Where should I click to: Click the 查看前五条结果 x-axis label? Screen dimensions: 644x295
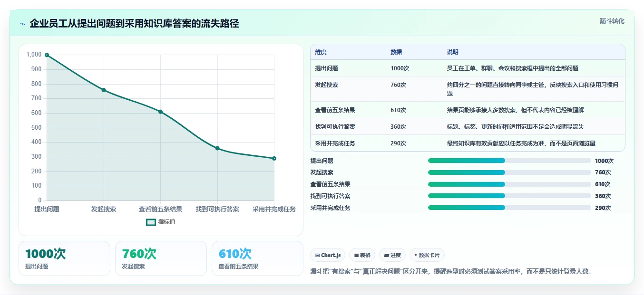[x=160, y=209]
